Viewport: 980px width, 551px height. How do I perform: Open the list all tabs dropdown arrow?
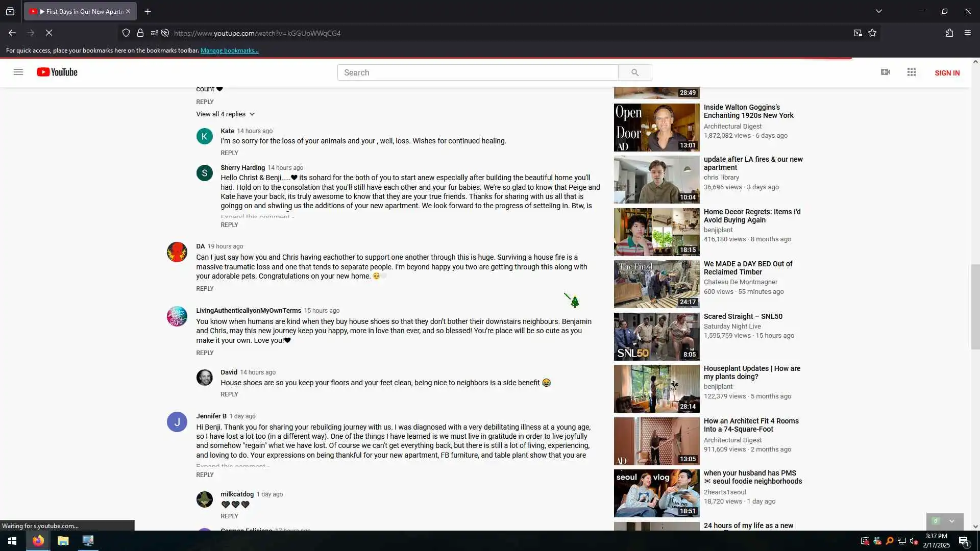coord(879,11)
